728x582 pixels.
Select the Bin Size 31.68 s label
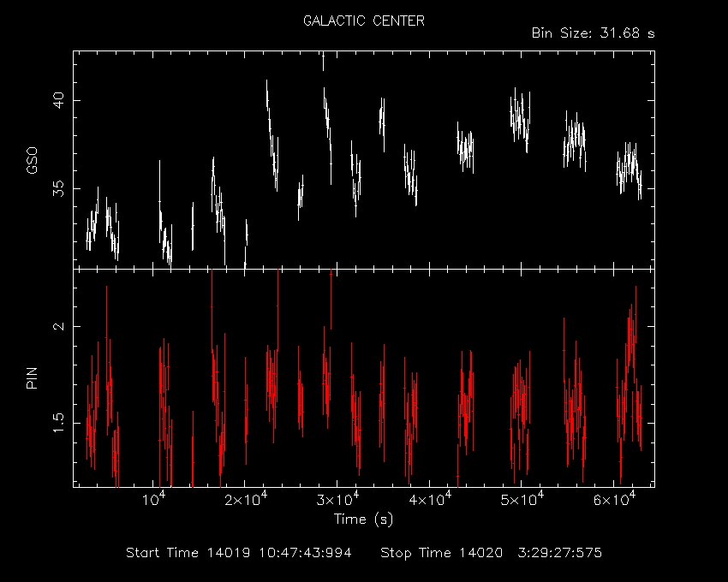point(593,33)
